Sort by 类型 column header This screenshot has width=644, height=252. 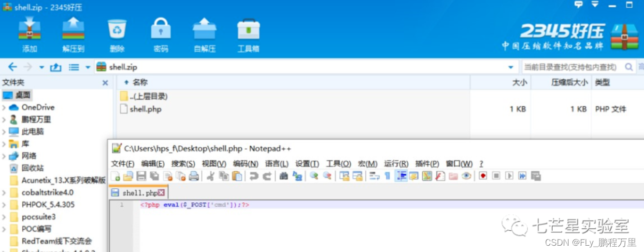point(602,83)
